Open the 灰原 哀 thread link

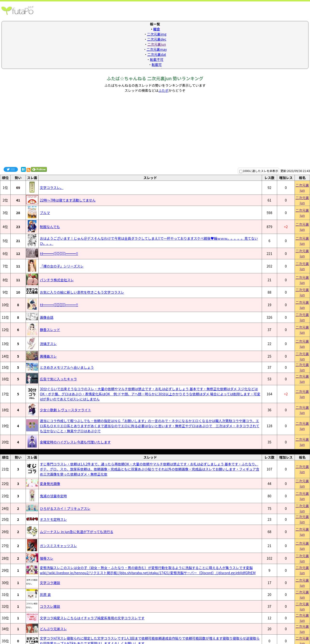tap(45, 595)
